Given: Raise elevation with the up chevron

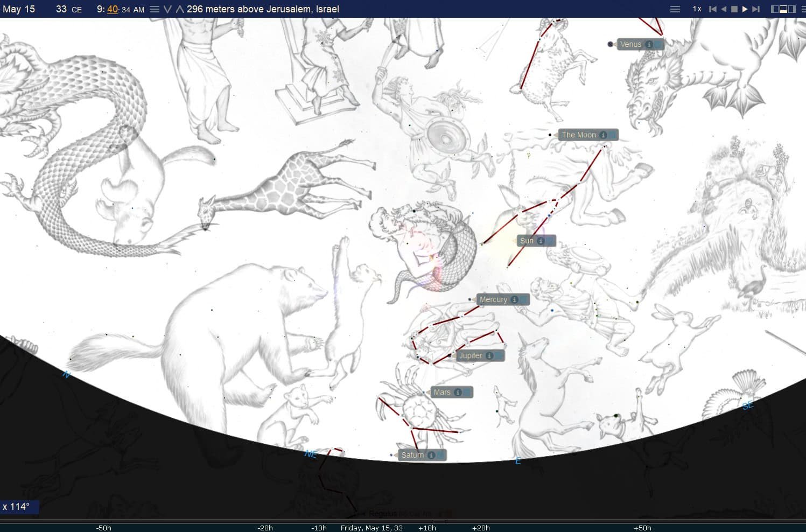Looking at the screenshot, I should coord(180,9).
